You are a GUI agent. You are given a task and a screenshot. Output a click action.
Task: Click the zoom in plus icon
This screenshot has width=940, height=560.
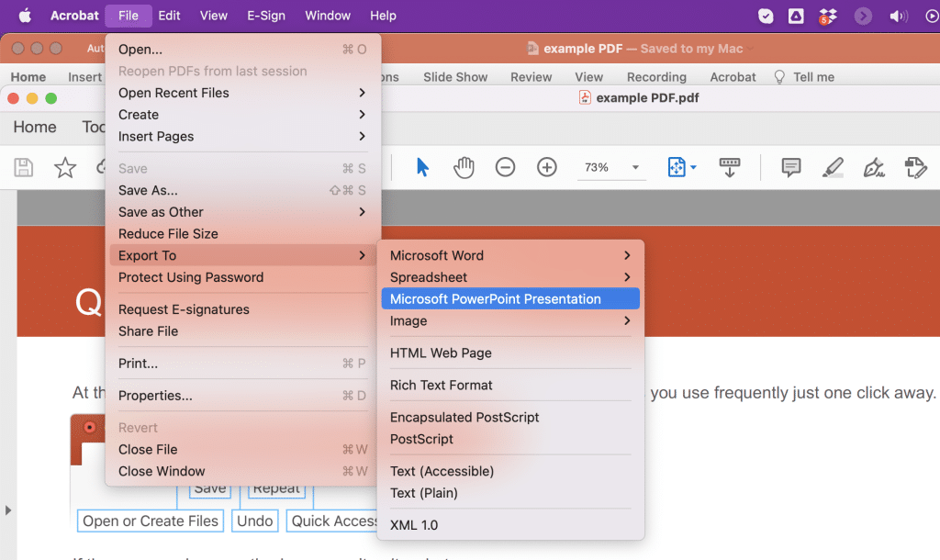click(x=547, y=167)
